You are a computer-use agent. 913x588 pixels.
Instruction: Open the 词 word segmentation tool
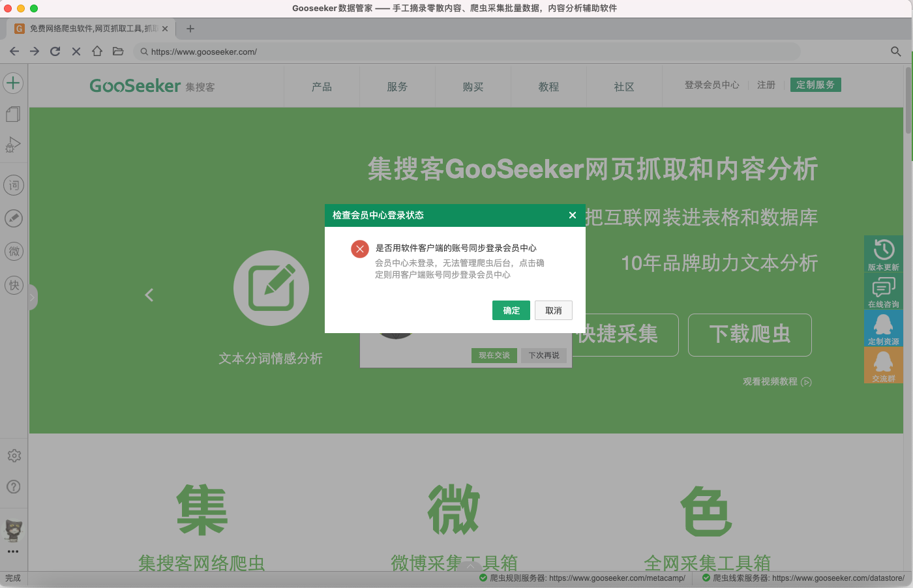14,185
